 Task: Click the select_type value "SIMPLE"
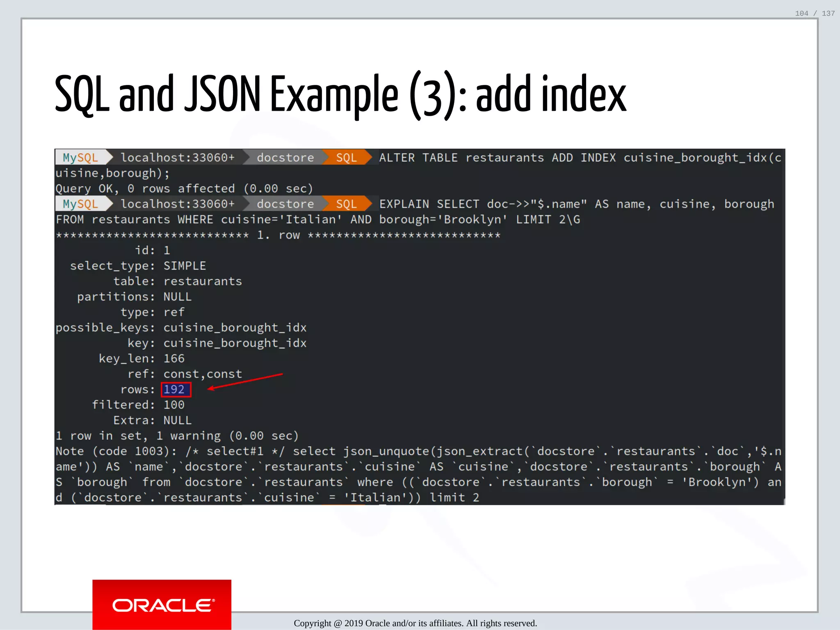tap(185, 266)
